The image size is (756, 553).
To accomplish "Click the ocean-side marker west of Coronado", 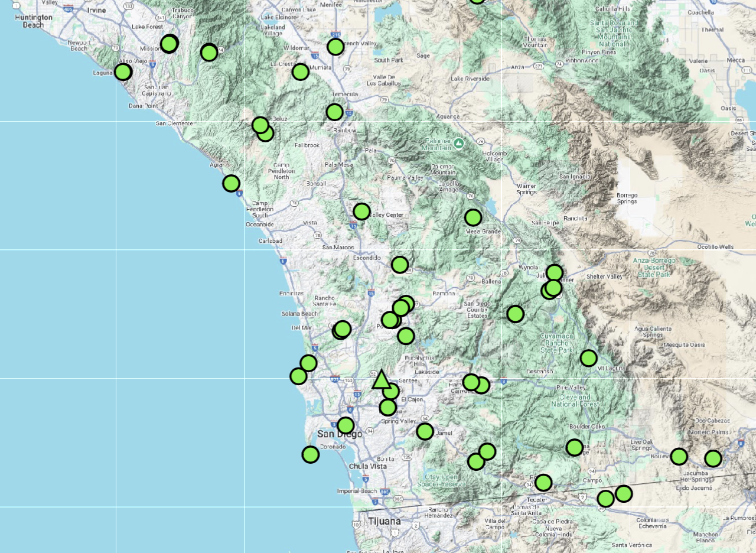I will 311,454.
